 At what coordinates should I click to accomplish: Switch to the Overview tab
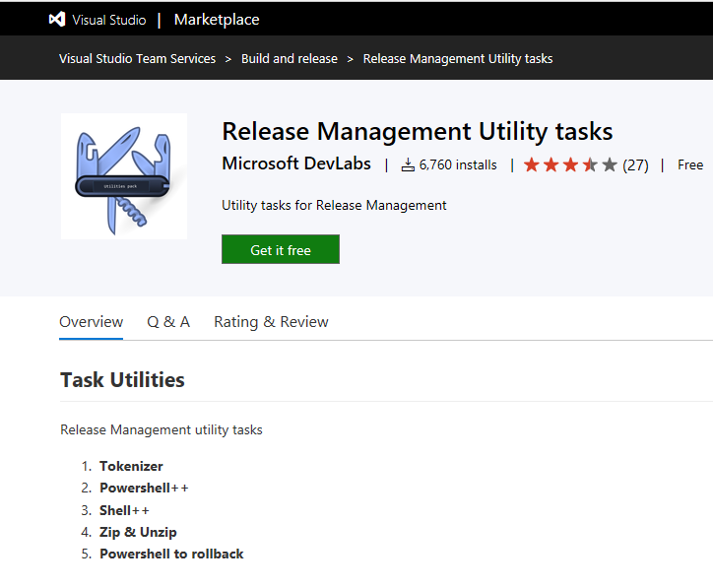coord(91,322)
